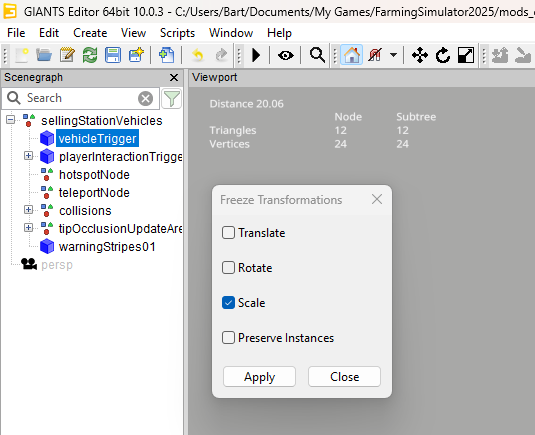Select the hotspotNode tree item
The image size is (535, 435).
(x=94, y=175)
